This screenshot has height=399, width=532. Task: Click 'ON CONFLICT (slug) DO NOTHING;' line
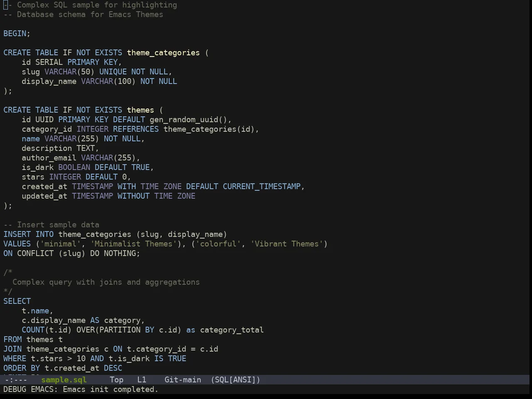point(72,254)
